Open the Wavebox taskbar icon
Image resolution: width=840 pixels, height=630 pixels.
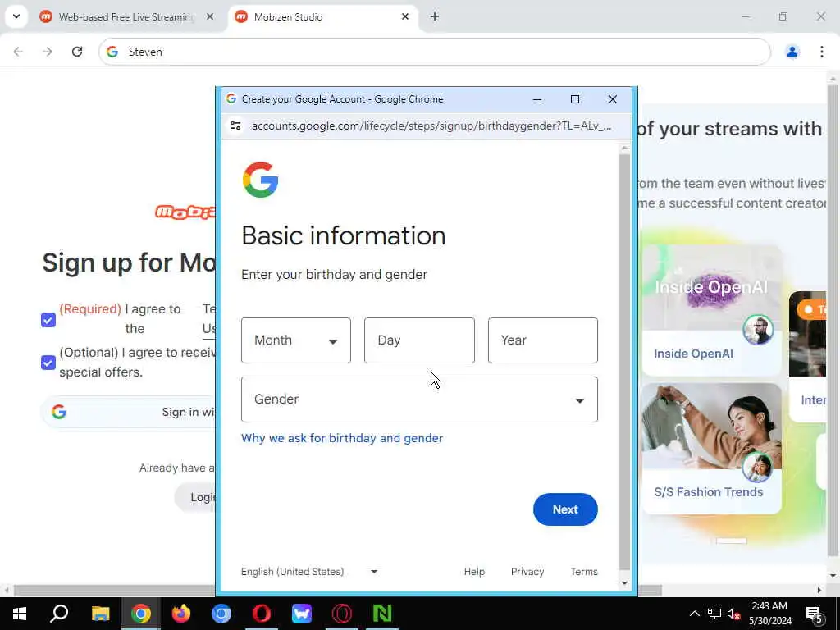point(302,614)
